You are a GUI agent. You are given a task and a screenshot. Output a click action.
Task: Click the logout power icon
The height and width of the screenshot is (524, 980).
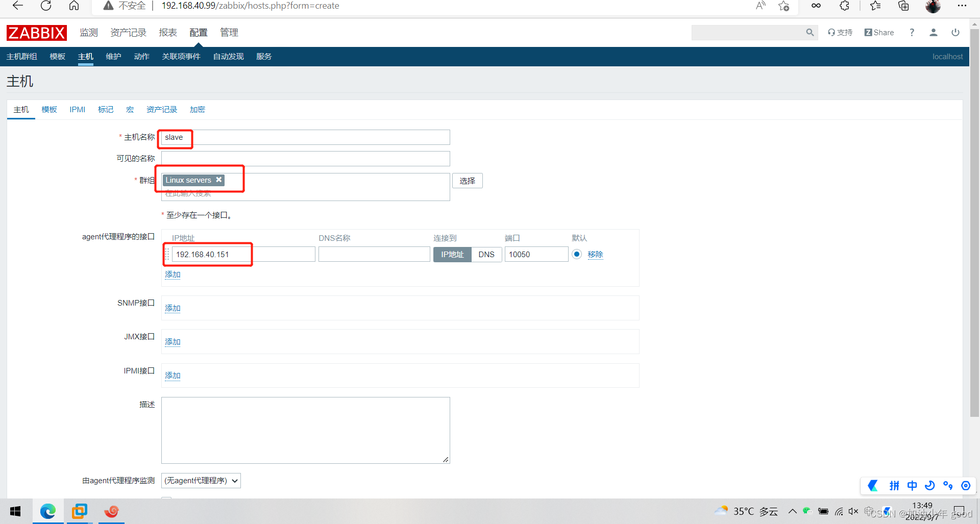tap(955, 33)
